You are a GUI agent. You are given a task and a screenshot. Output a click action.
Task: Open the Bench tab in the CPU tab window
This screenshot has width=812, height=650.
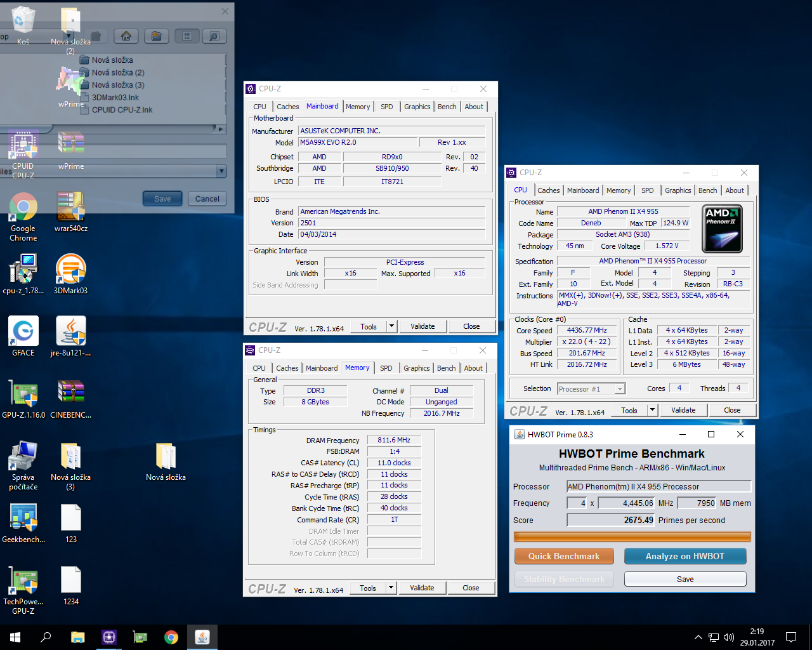(707, 190)
